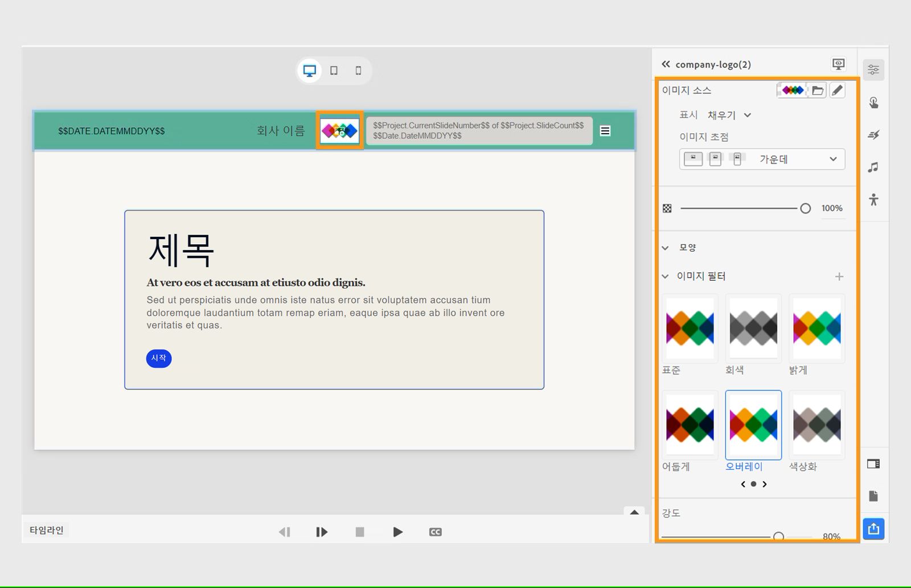Screen dimensions: 911x588
Task: Enable closed captions with the CC icon
Action: (x=435, y=532)
